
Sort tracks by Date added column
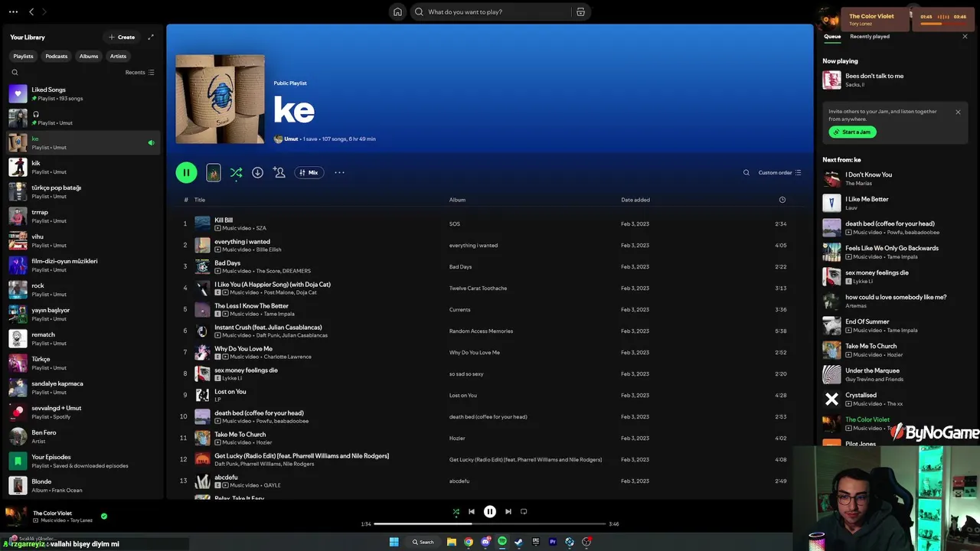coord(635,200)
